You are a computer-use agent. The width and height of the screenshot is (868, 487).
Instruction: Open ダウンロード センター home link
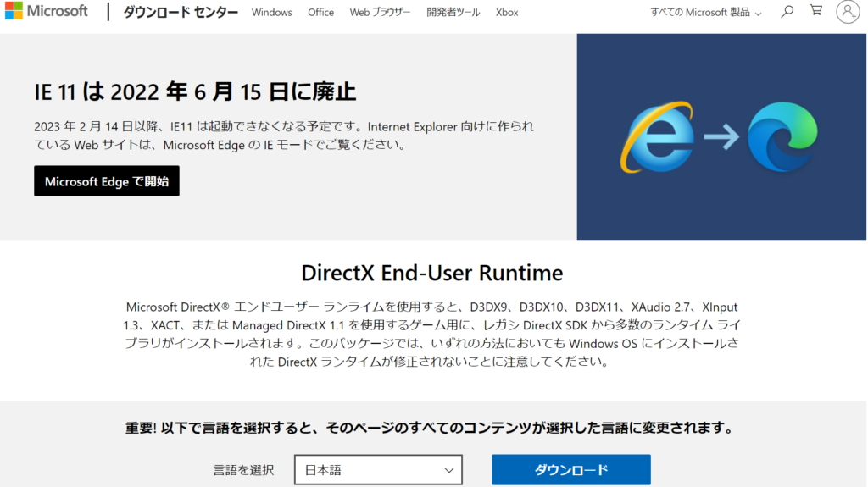[x=181, y=12]
